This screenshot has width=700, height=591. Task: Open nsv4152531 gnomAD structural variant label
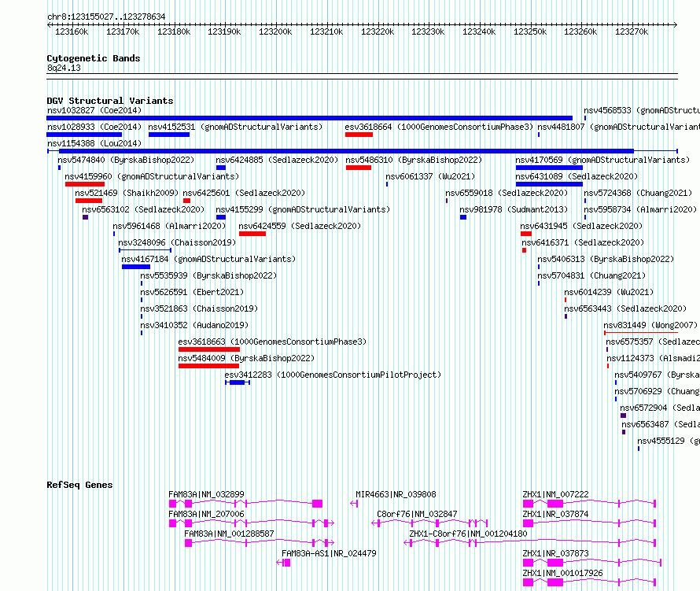tap(235, 127)
